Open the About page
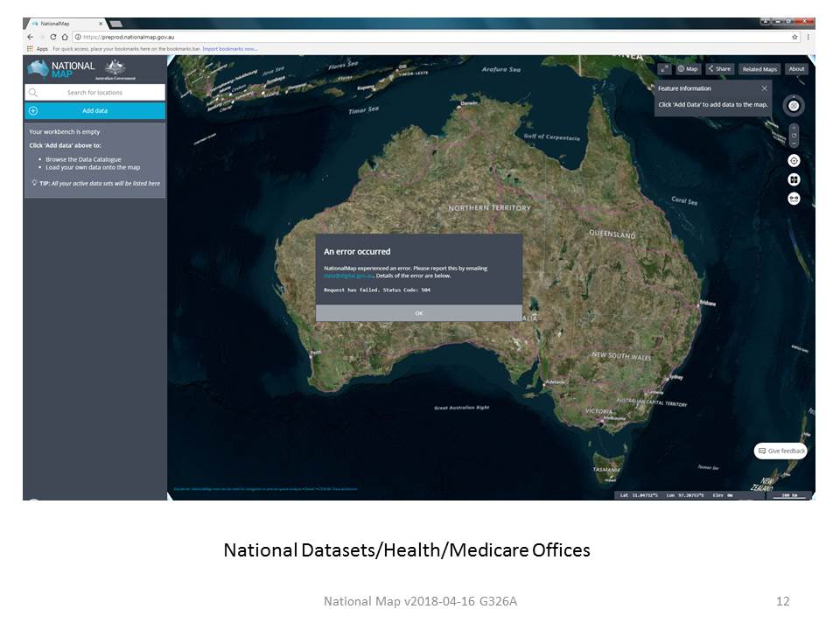This screenshot has height=630, width=840. coord(796,68)
